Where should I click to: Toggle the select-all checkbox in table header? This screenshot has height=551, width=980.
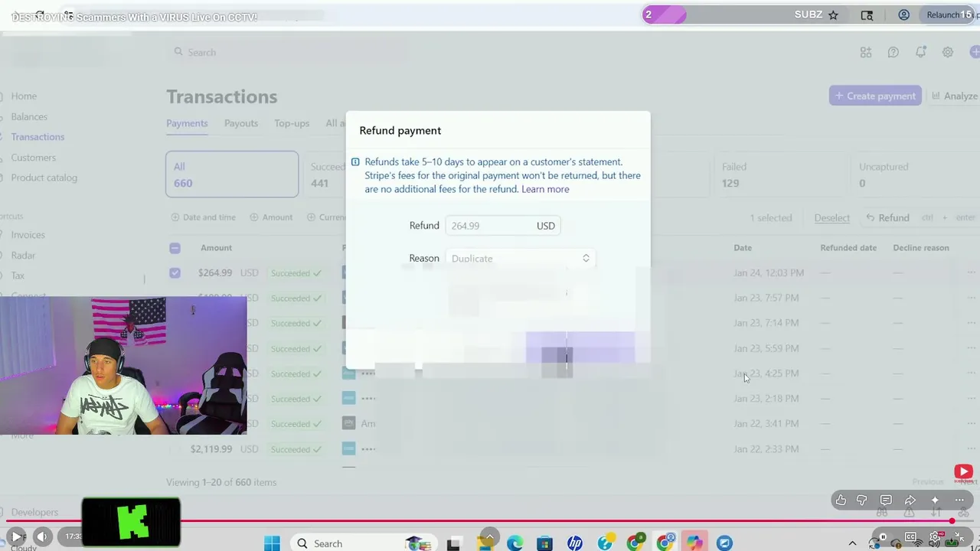click(175, 248)
